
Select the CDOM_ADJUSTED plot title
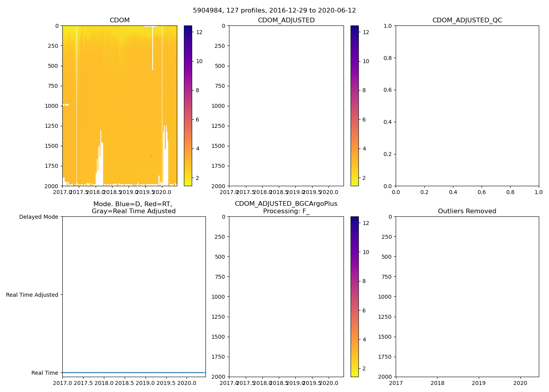(286, 20)
